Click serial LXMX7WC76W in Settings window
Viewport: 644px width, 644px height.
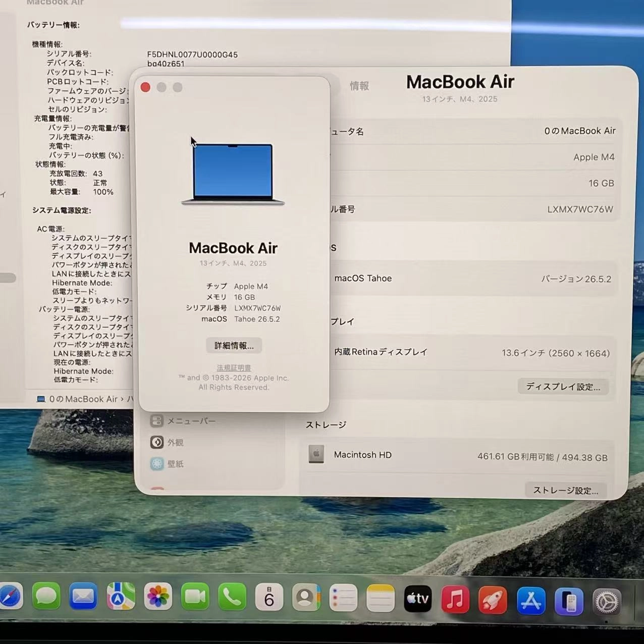click(580, 209)
